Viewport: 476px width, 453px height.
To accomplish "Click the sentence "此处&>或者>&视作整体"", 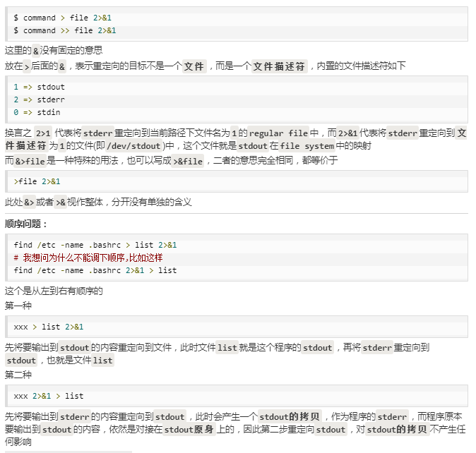I will click(54, 203).
